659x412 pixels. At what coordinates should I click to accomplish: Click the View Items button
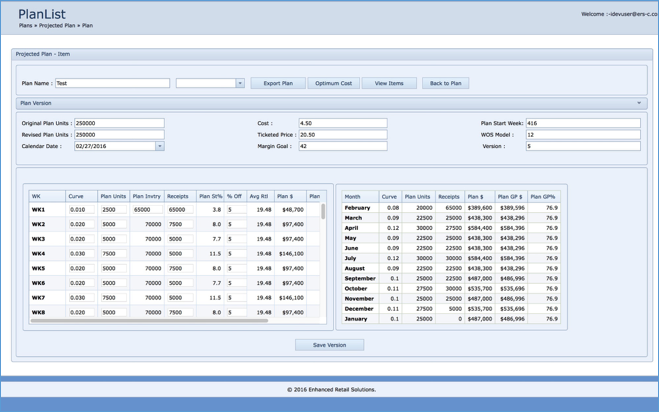click(389, 84)
